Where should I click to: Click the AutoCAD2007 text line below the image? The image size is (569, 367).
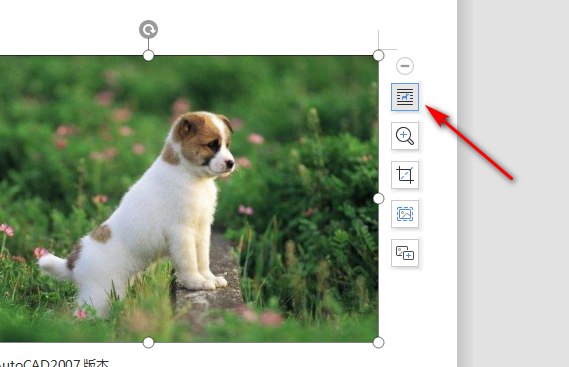pos(54,363)
